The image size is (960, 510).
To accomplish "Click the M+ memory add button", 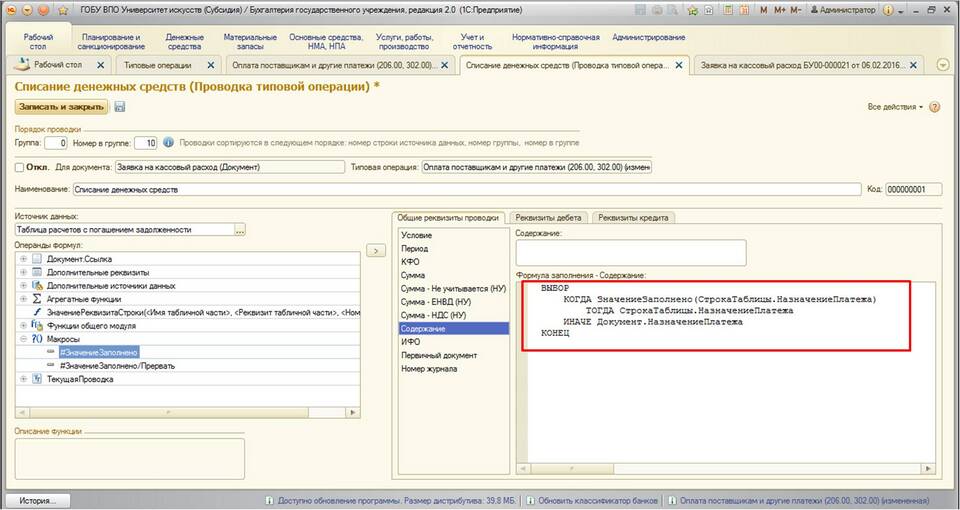I will (x=779, y=10).
